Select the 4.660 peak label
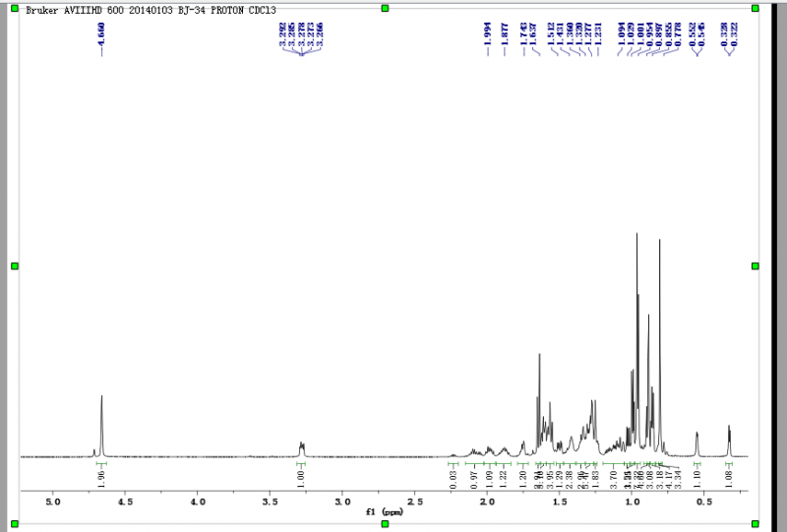Viewport: 787px width, 532px height. pos(102,33)
